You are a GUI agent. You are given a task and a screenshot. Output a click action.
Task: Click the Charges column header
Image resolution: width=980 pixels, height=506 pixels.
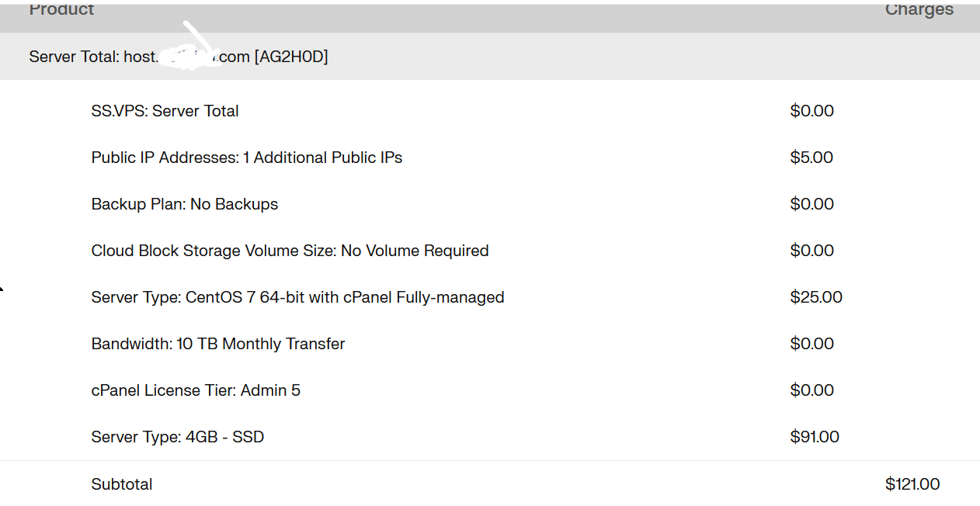click(919, 10)
